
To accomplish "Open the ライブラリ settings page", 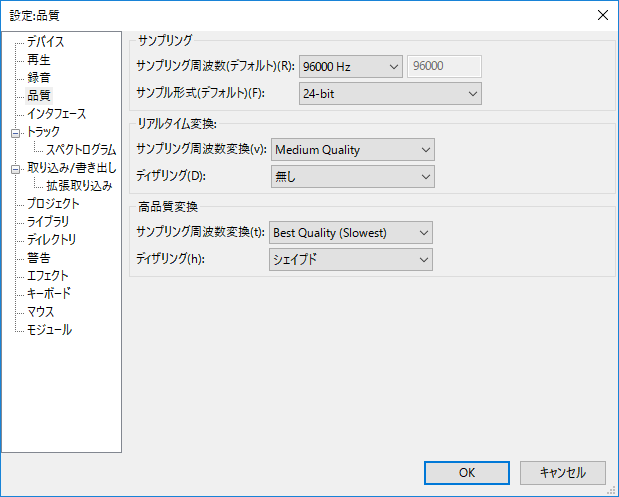I will point(48,222).
